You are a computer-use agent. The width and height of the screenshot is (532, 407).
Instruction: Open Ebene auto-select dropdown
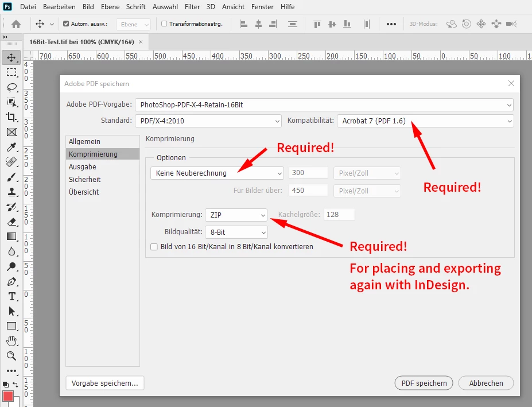pos(133,25)
